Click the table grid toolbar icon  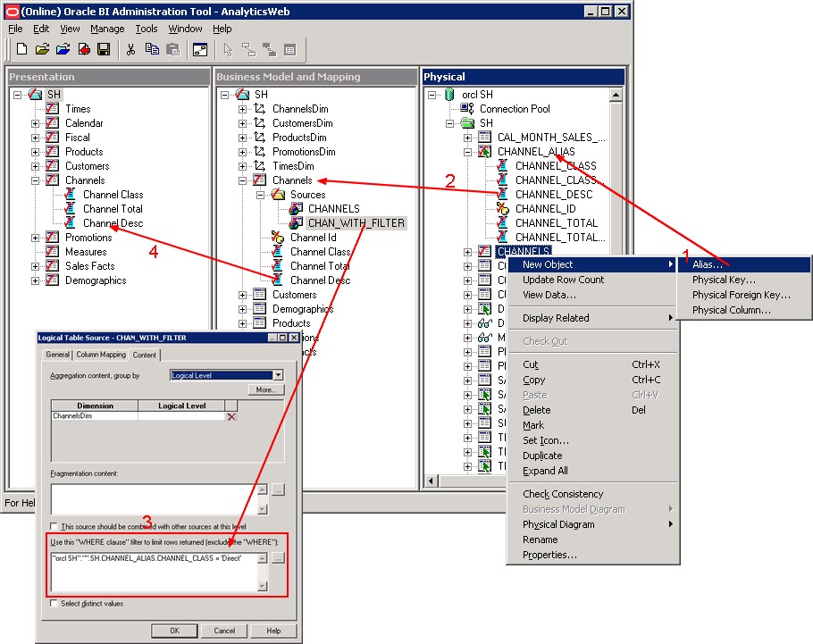coord(290,50)
